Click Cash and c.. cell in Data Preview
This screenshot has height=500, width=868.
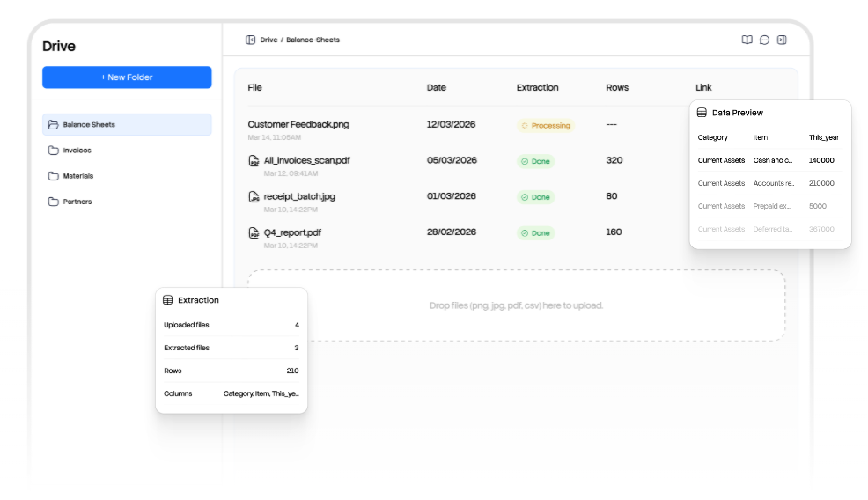[773, 160]
